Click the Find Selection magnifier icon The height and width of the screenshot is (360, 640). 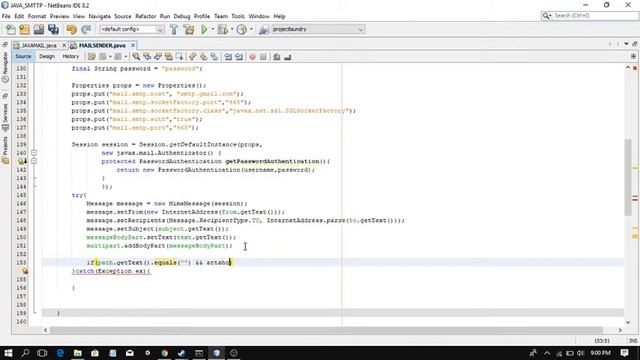point(136,57)
